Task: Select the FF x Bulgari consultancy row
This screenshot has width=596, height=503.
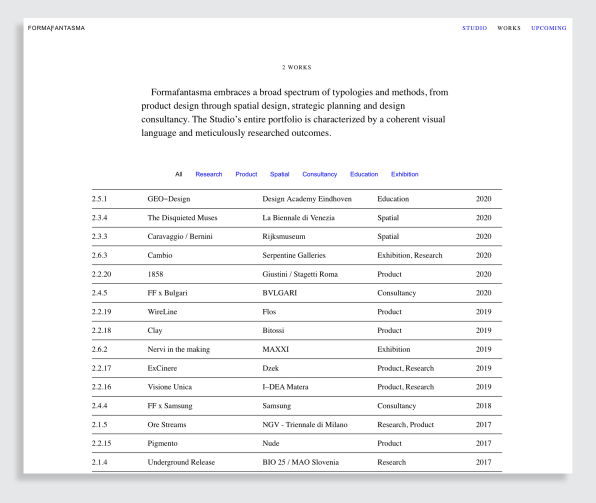Action: [x=297, y=293]
